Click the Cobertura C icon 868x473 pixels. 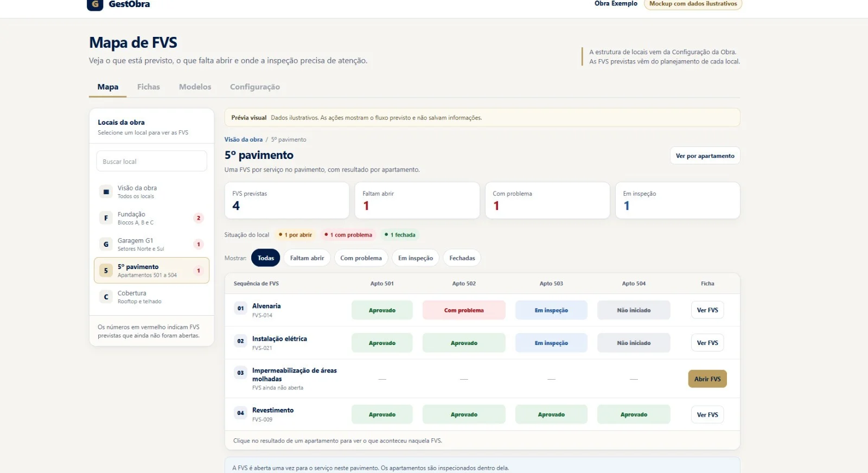pos(106,297)
